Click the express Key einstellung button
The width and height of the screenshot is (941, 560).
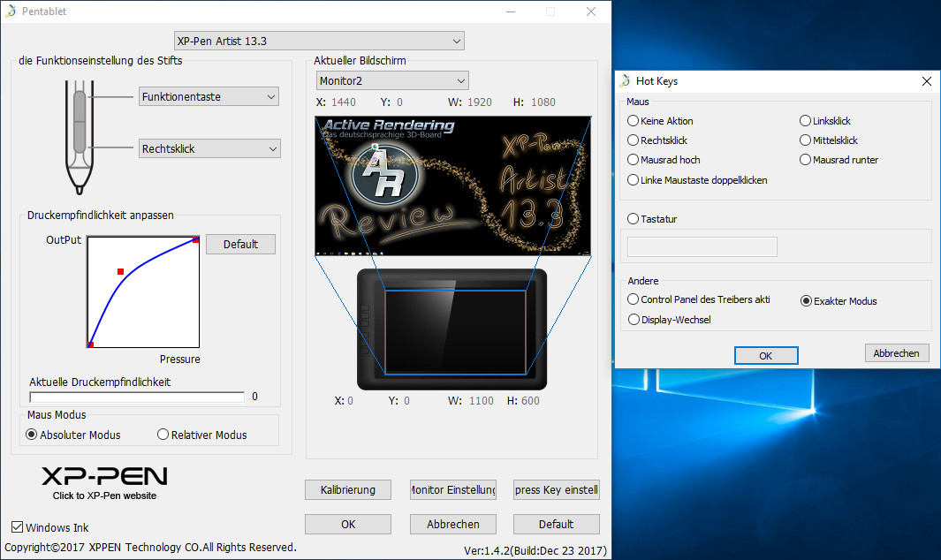coord(557,489)
